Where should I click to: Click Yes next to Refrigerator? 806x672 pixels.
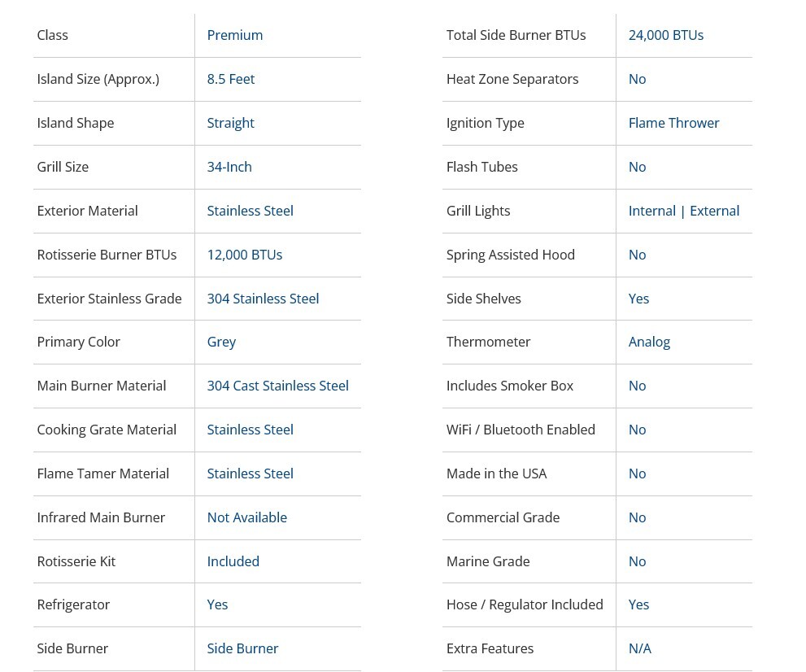(x=217, y=604)
